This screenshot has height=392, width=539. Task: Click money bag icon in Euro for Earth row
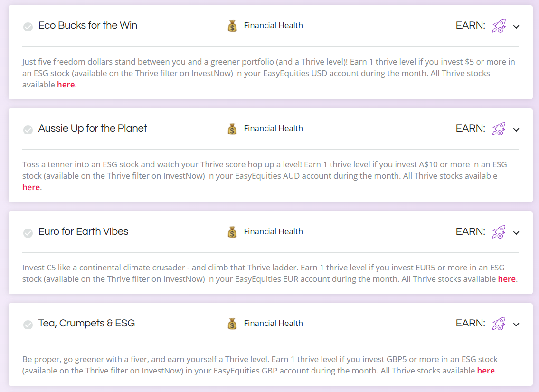(x=232, y=232)
